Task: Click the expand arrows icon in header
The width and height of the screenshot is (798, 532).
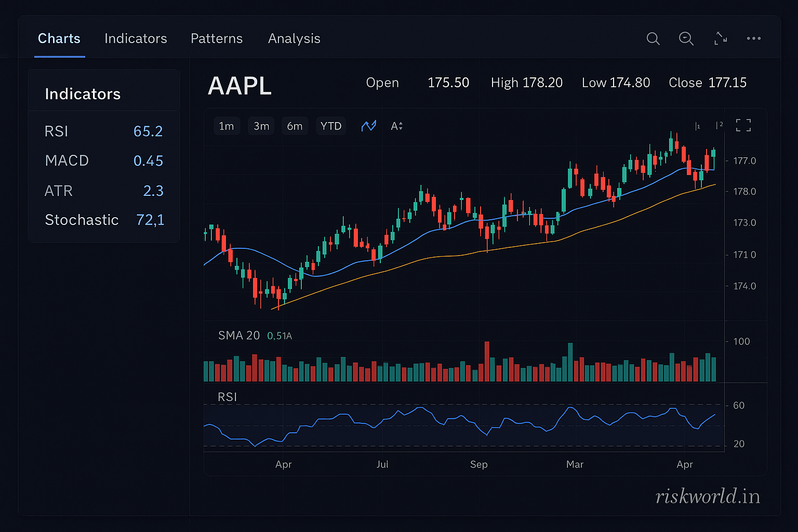Action: [x=721, y=38]
